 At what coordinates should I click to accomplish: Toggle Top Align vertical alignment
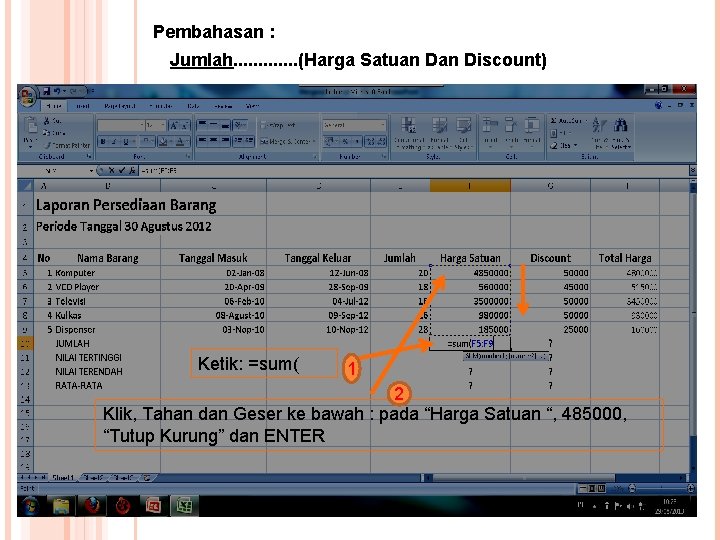202,124
